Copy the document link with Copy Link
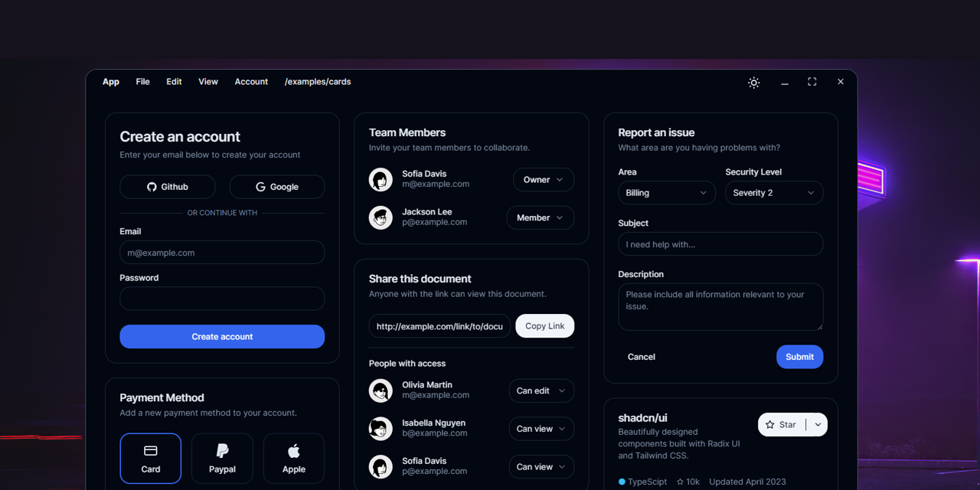 click(x=544, y=325)
